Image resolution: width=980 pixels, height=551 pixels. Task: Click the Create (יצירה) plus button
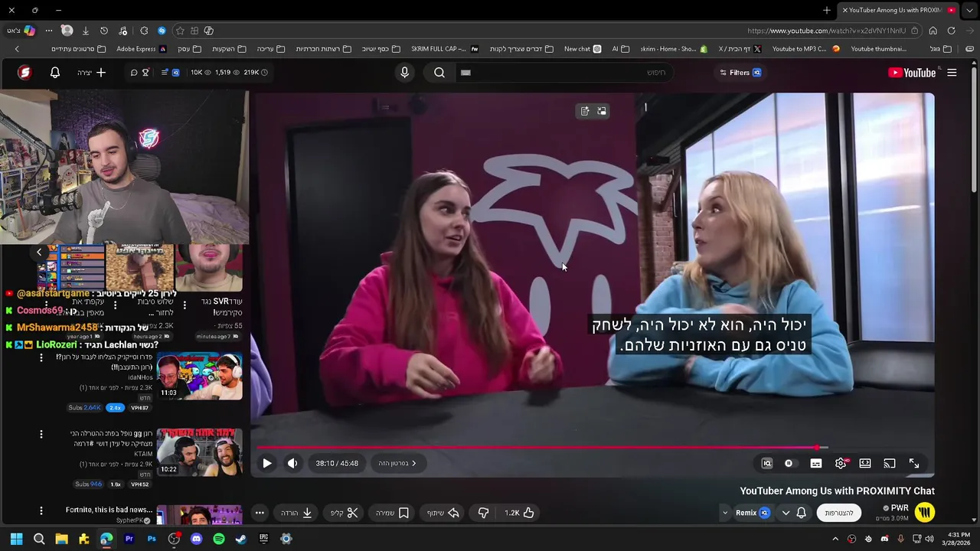tap(92, 73)
